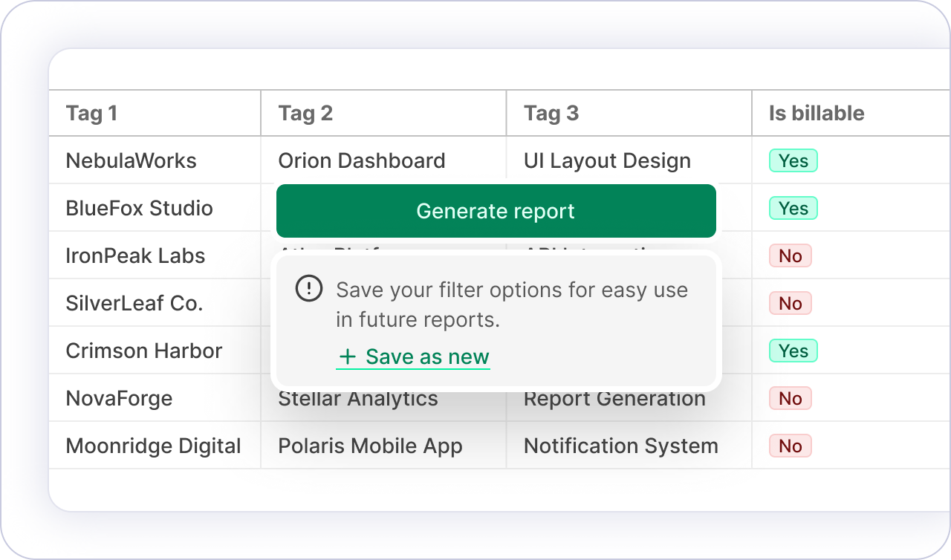This screenshot has width=951, height=560.
Task: Click the IronPeak Labs entry
Action: click(135, 255)
